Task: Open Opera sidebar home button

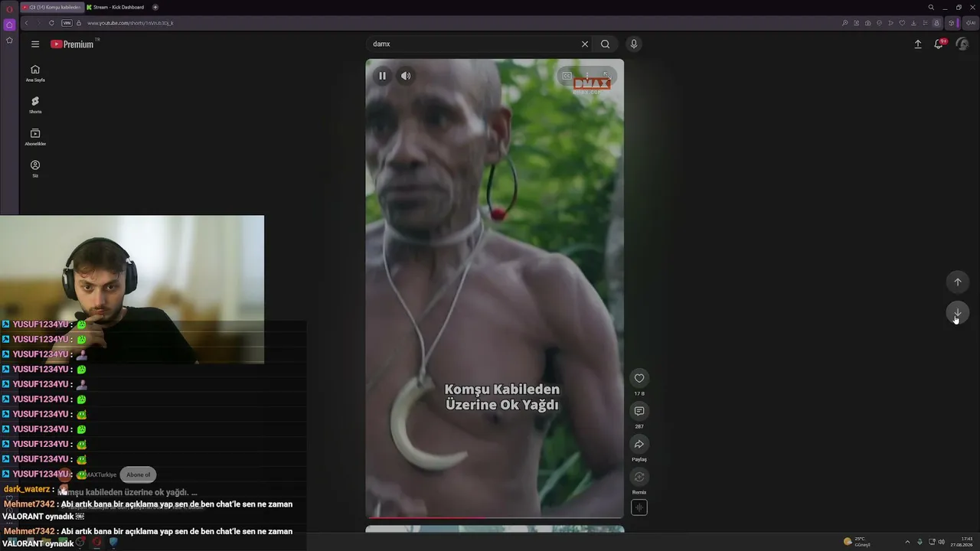Action: [x=9, y=24]
